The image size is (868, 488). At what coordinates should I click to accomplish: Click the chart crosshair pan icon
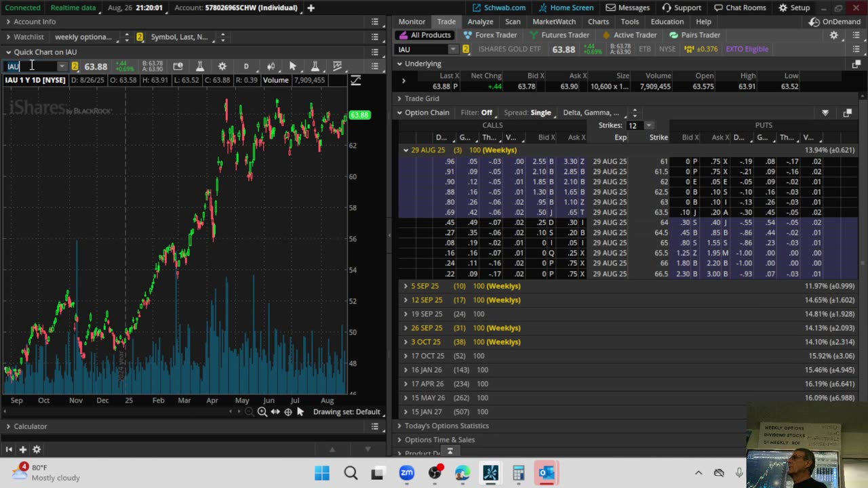(288, 411)
